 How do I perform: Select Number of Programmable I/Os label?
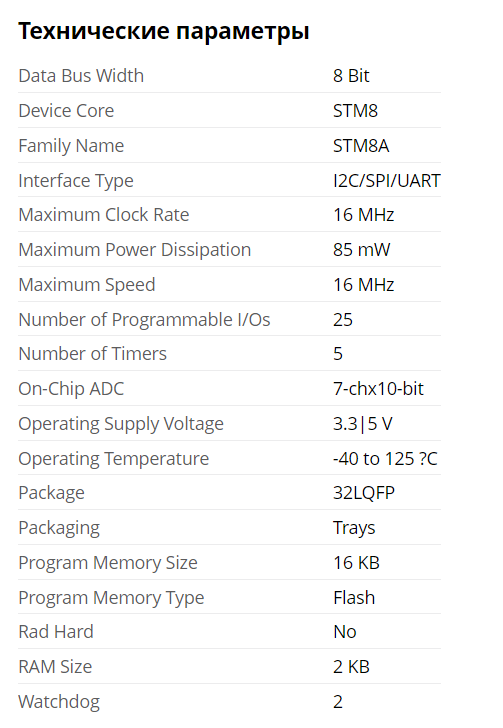(x=144, y=319)
